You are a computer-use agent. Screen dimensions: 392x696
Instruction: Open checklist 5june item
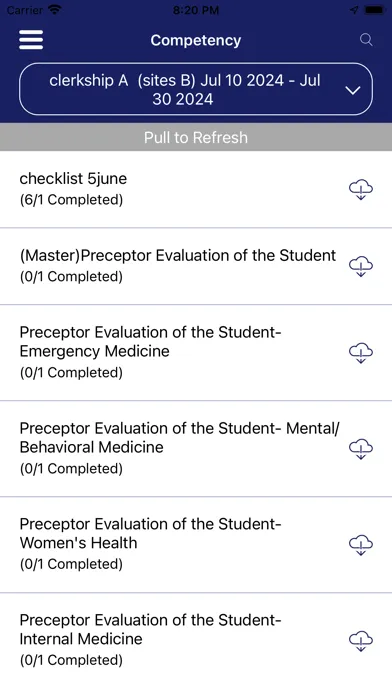click(196, 190)
